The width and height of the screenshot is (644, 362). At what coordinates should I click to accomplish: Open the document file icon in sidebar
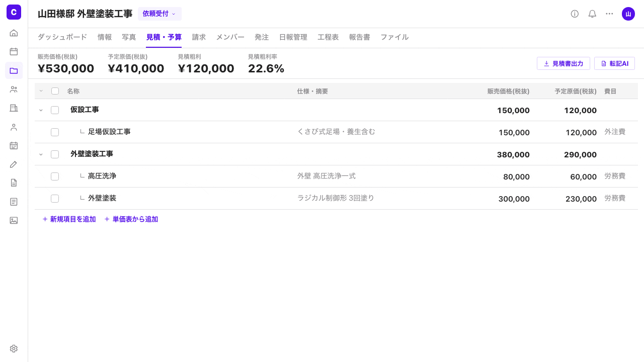14,183
